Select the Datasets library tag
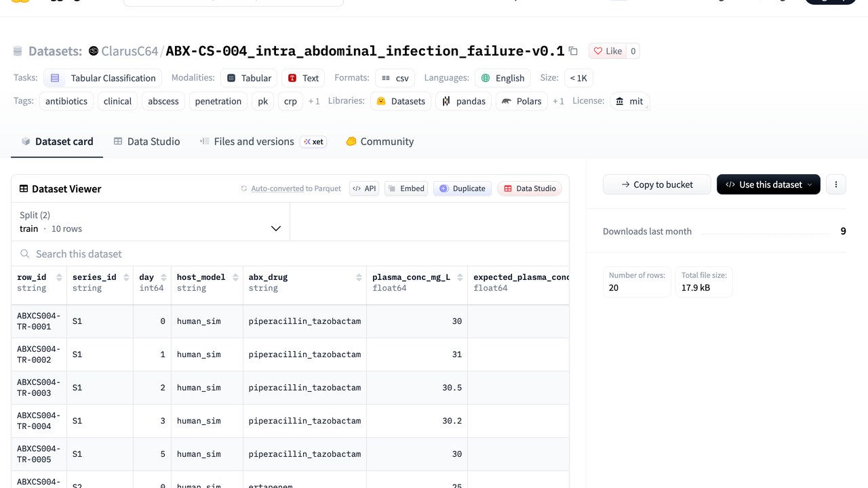 (x=401, y=101)
